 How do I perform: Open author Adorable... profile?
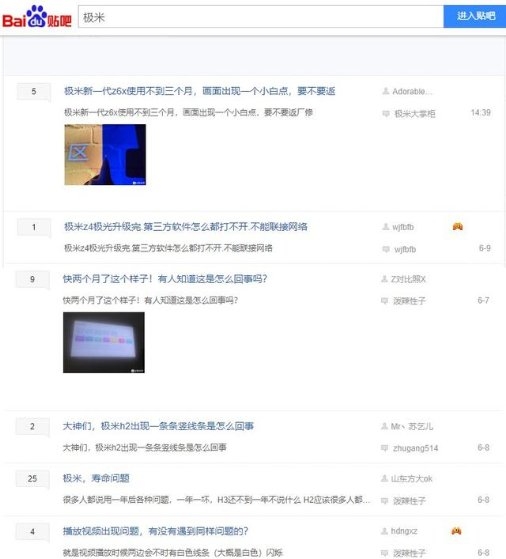point(412,92)
